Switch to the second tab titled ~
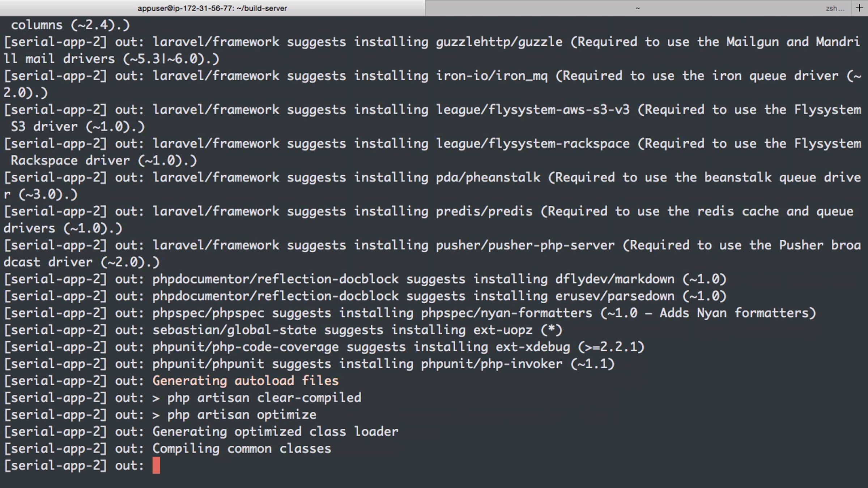The width and height of the screenshot is (868, 488). tap(637, 8)
